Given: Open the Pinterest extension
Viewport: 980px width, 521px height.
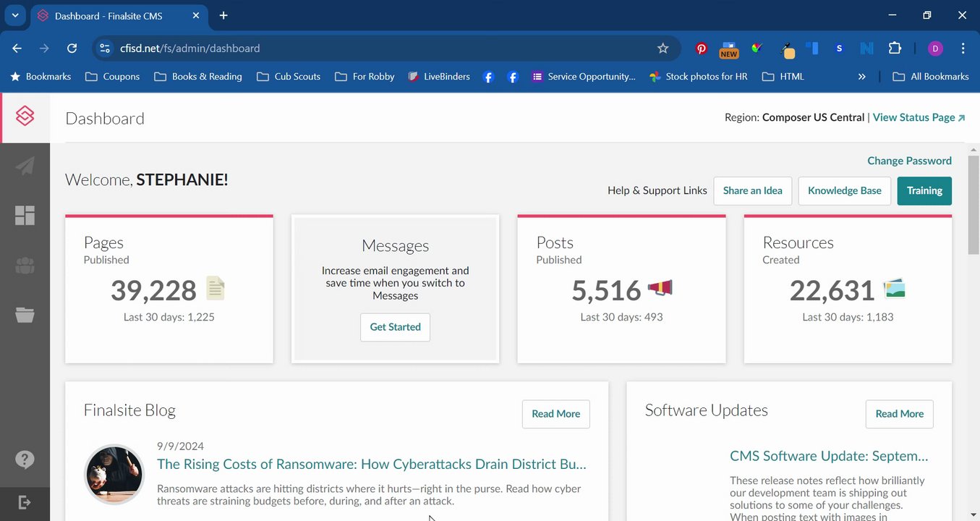Looking at the screenshot, I should (x=702, y=48).
